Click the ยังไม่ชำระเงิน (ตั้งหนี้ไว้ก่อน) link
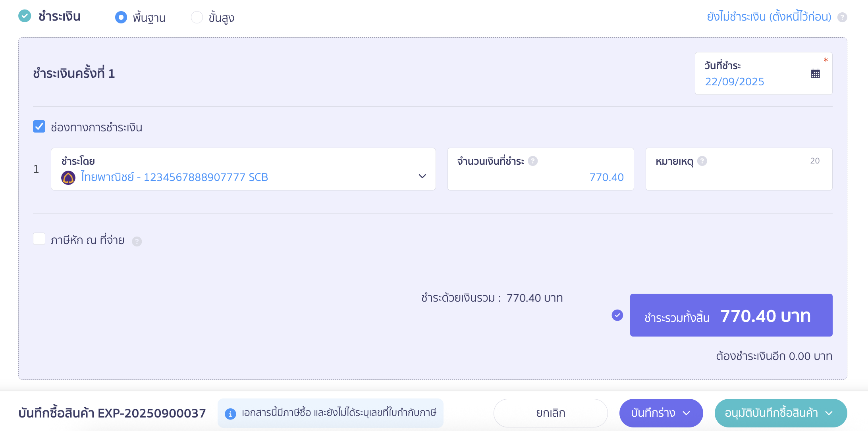The image size is (868, 431). [769, 17]
